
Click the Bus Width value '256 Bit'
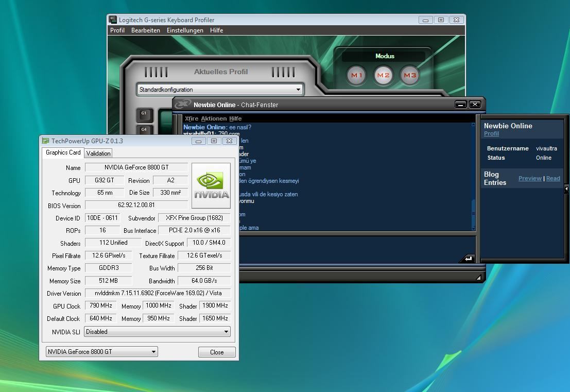204,268
